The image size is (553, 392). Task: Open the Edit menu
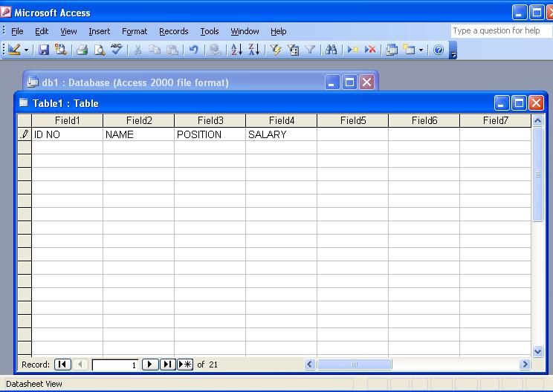(42, 31)
